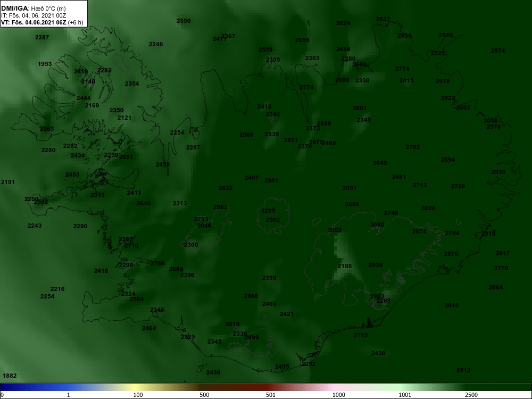Click the map value 2822
The image size is (532, 399).
click(226, 188)
